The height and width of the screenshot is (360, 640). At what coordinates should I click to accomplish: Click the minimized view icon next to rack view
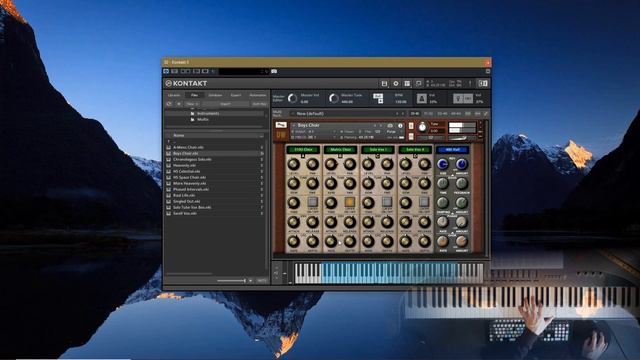pos(418,83)
